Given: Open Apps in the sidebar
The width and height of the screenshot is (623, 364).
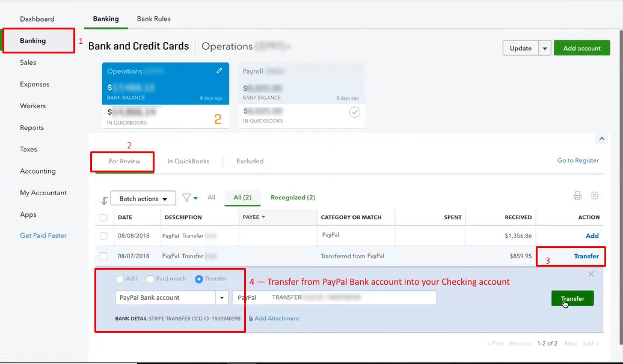Looking at the screenshot, I should (28, 214).
